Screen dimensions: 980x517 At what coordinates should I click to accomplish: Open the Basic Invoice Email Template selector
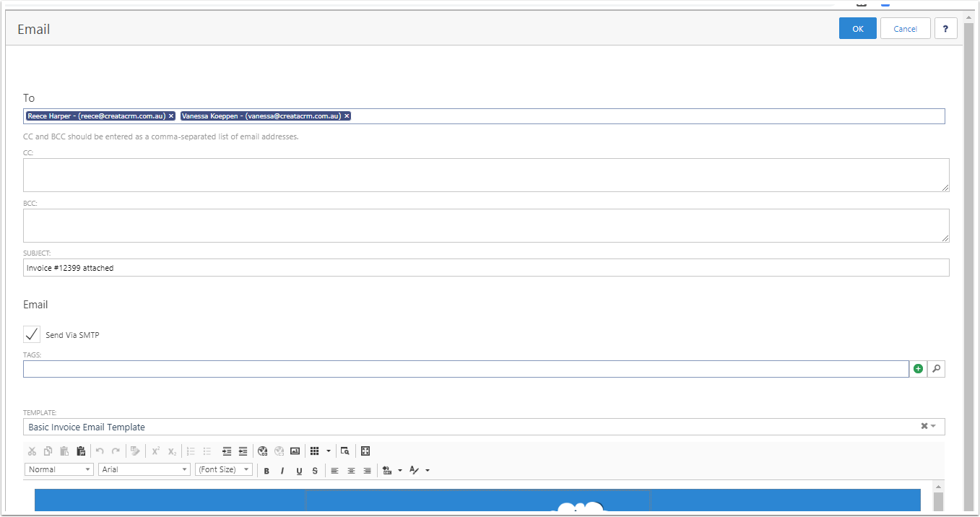pos(484,427)
